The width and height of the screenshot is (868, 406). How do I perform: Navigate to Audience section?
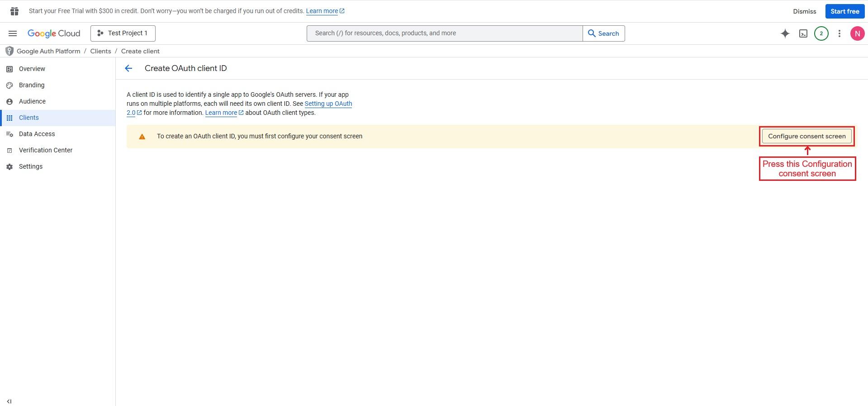click(x=32, y=101)
